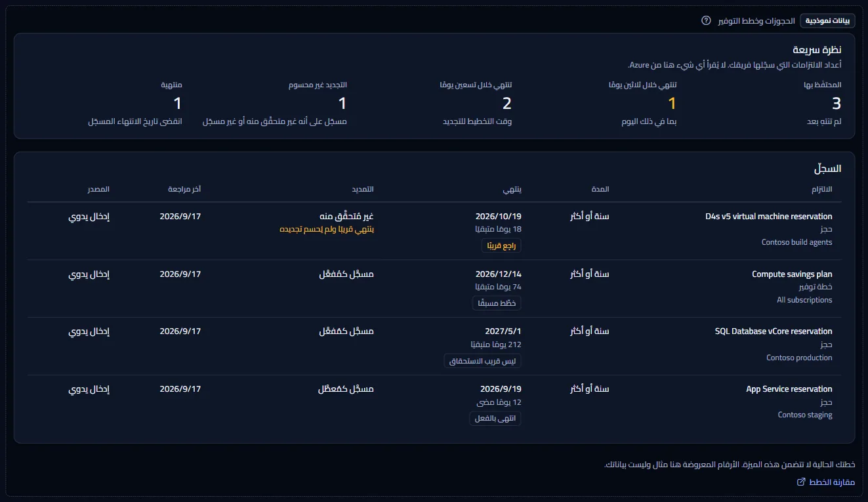Screen dimensions: 868x502
Task: Click the 'حجز' type label under SQL Database reservation
Action: (826, 345)
